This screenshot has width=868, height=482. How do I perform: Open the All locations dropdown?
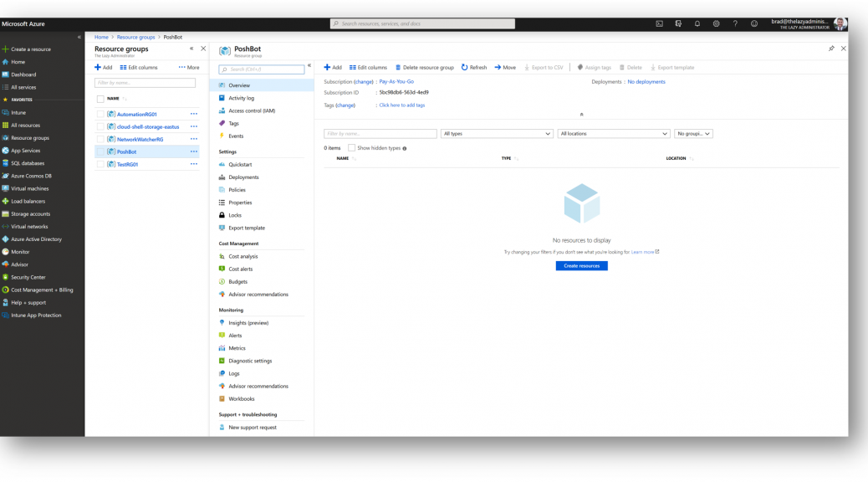coord(614,134)
